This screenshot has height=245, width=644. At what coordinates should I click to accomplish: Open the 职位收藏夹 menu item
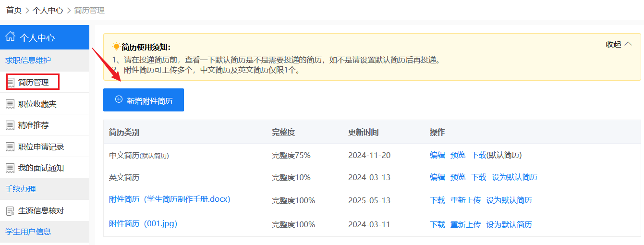click(37, 104)
